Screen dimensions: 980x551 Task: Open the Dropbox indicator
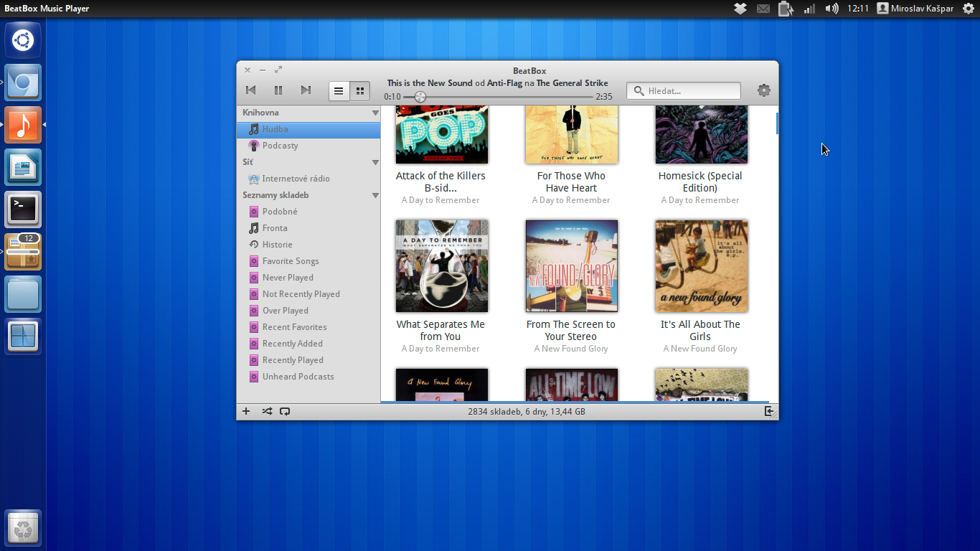click(740, 9)
